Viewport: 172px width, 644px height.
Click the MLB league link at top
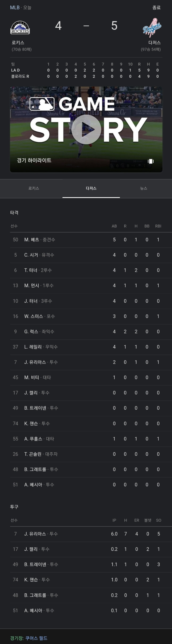click(15, 7)
